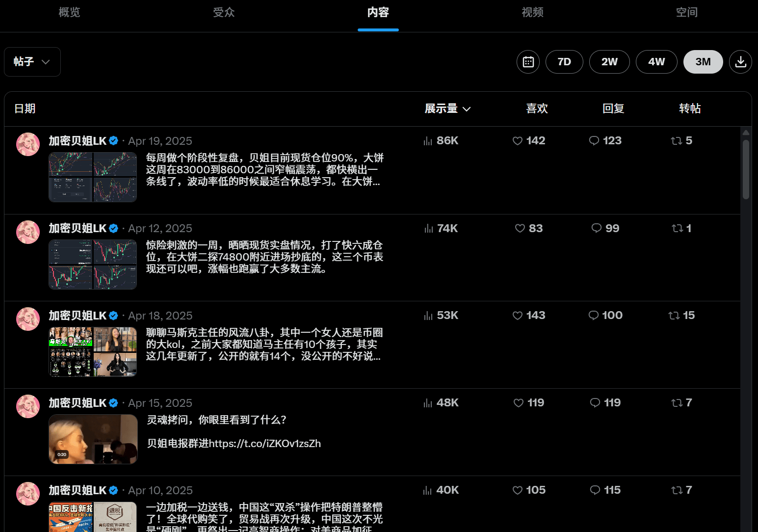Switch to the 空间 tab

point(687,12)
